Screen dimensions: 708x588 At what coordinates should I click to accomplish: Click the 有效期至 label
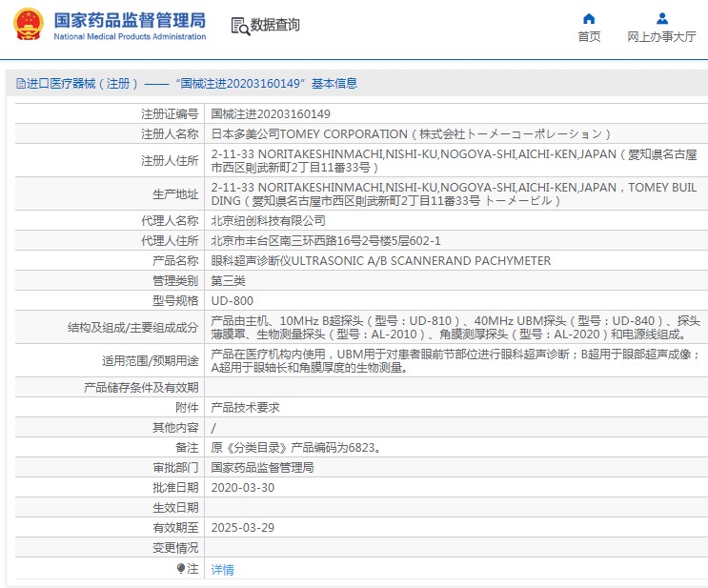point(175,527)
